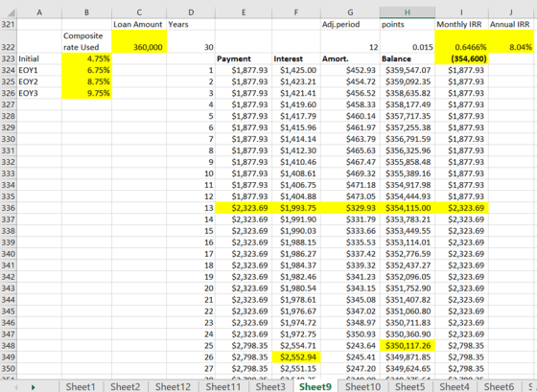Screen dimensions: 537x392
Task: Open the Sheet4 tab
Action: pos(455,387)
